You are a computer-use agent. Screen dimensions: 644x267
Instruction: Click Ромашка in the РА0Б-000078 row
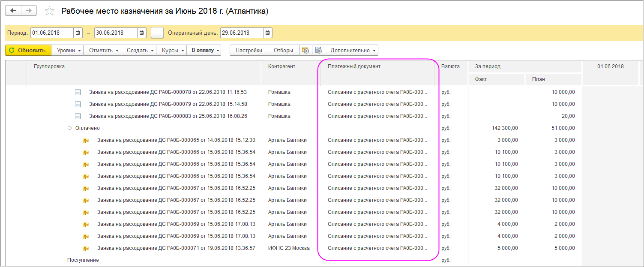pos(279,92)
